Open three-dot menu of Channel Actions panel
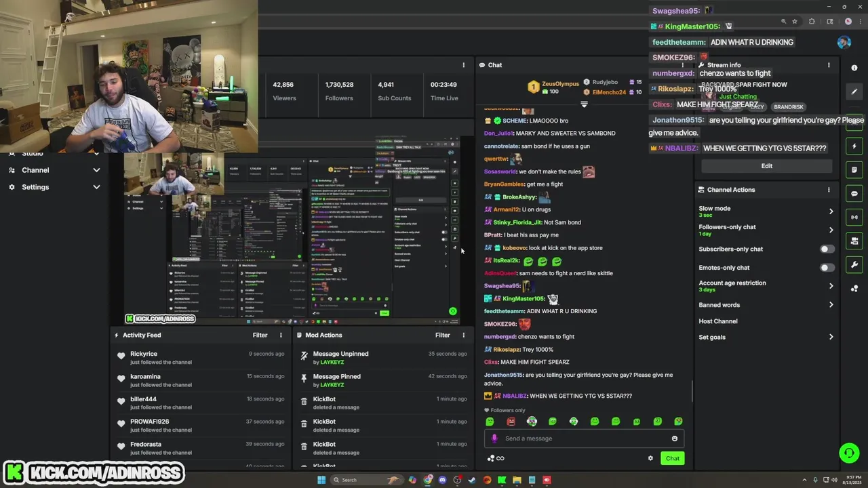The width and height of the screenshot is (868, 488). tap(829, 190)
